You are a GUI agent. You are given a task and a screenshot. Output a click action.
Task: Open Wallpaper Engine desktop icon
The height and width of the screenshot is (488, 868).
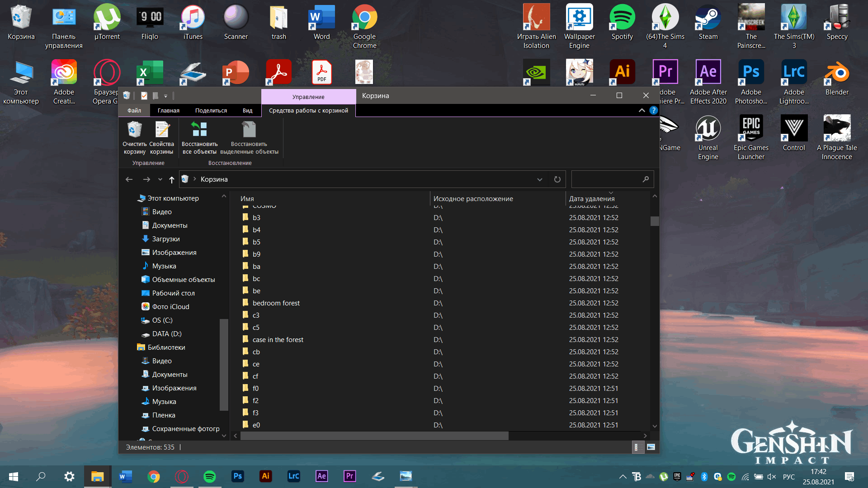(579, 27)
